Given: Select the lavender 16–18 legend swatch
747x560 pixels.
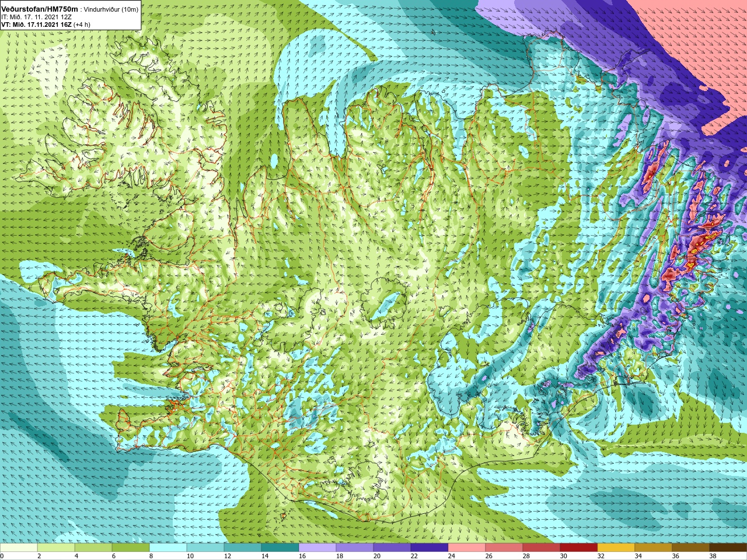Looking at the screenshot, I should pos(317,548).
